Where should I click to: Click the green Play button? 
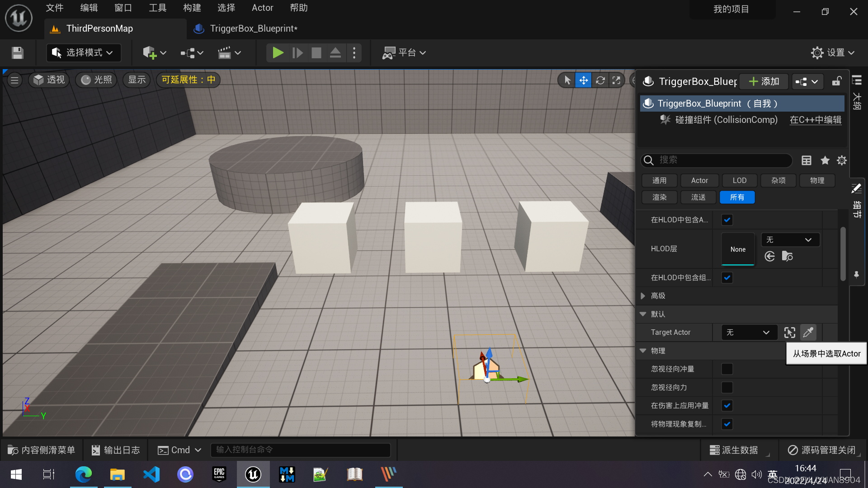click(x=278, y=53)
